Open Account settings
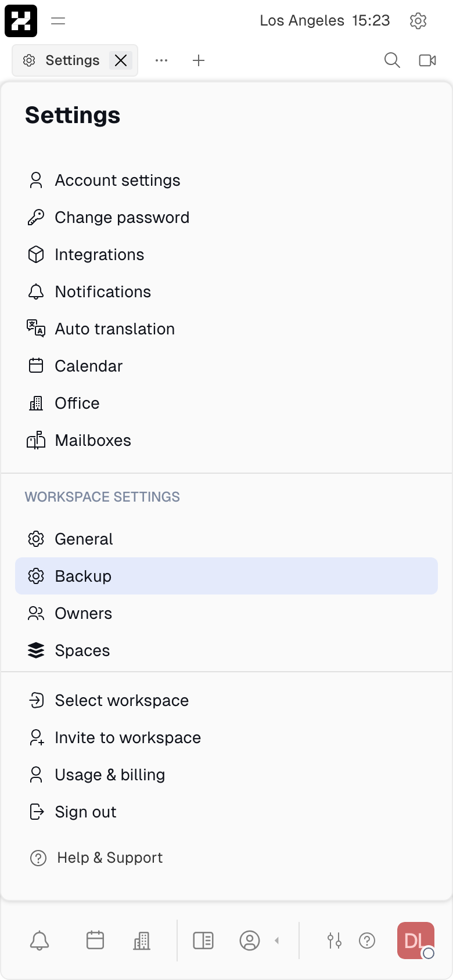 [227, 180]
